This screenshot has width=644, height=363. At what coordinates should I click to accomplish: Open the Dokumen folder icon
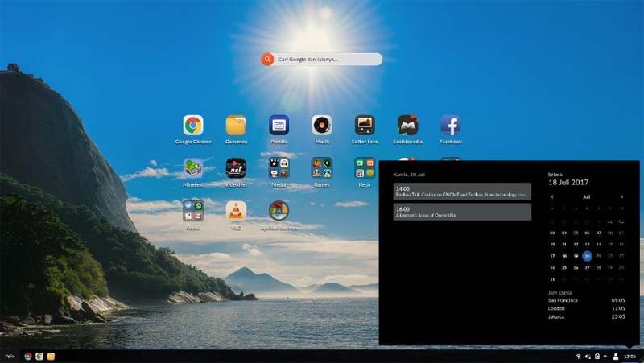click(x=236, y=126)
